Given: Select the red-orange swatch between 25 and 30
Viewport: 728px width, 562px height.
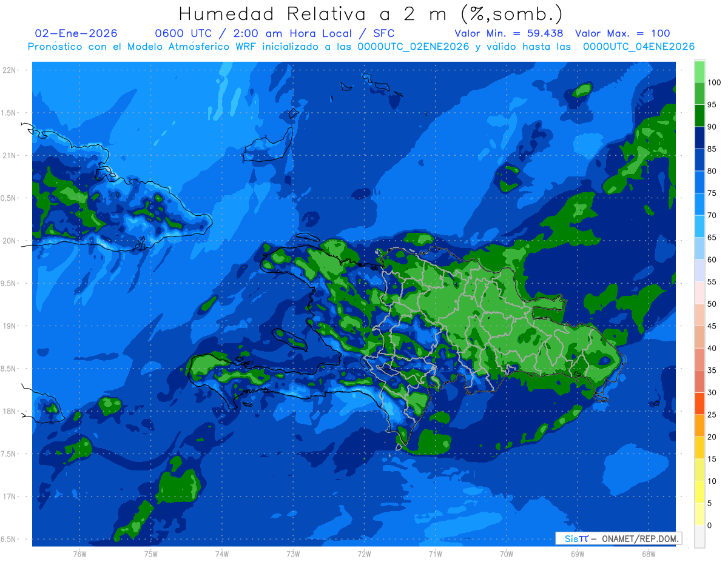Looking at the screenshot, I should [x=699, y=403].
